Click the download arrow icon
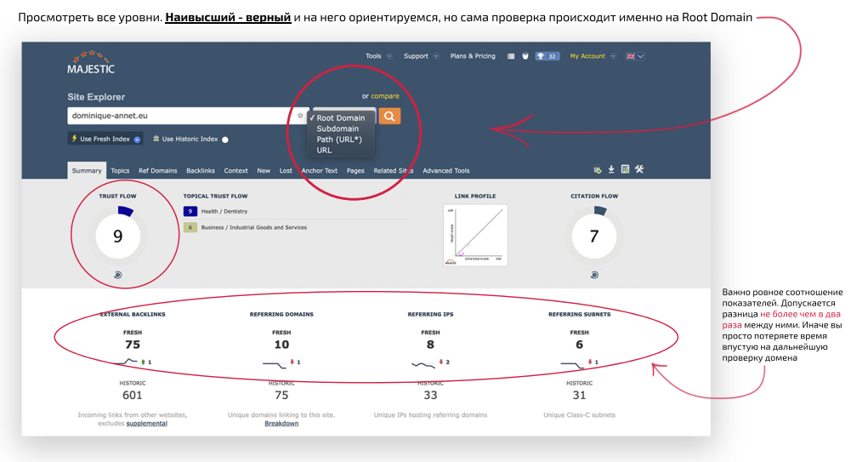Viewport: 868px width, 462px height. [x=611, y=169]
